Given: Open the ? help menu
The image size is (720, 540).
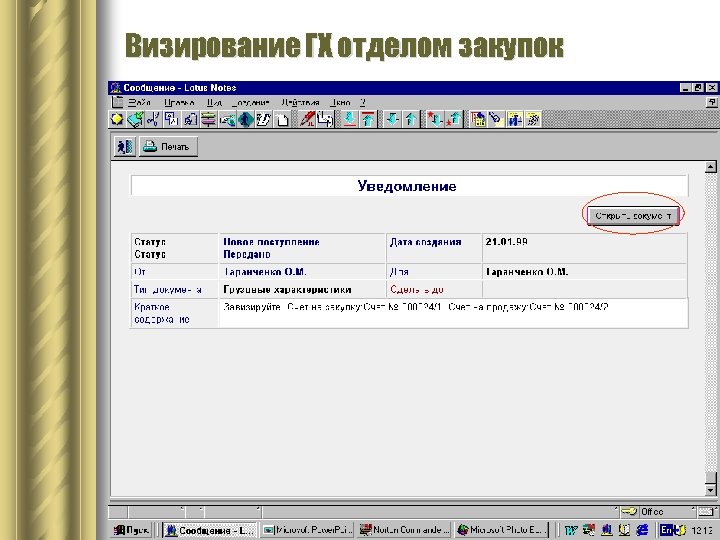Looking at the screenshot, I should pos(363,102).
